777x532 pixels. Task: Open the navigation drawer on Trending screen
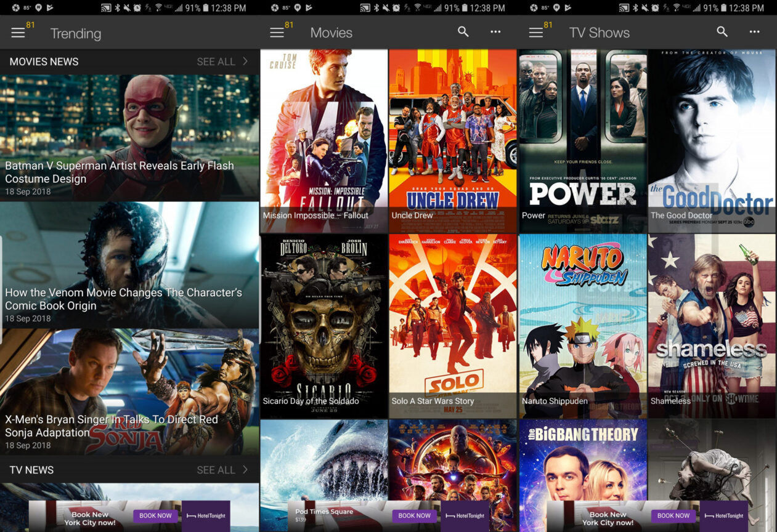coord(18,33)
